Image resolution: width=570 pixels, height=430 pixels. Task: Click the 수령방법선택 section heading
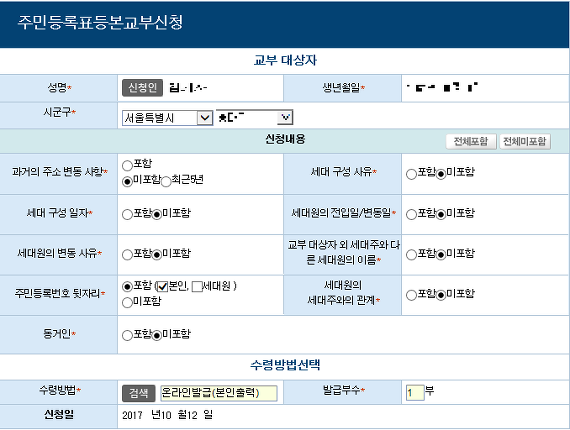point(285,365)
